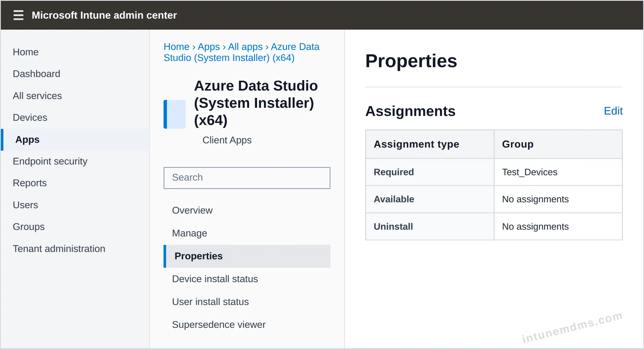This screenshot has width=644, height=349.
Task: Open Users from the sidebar
Action: tap(25, 205)
